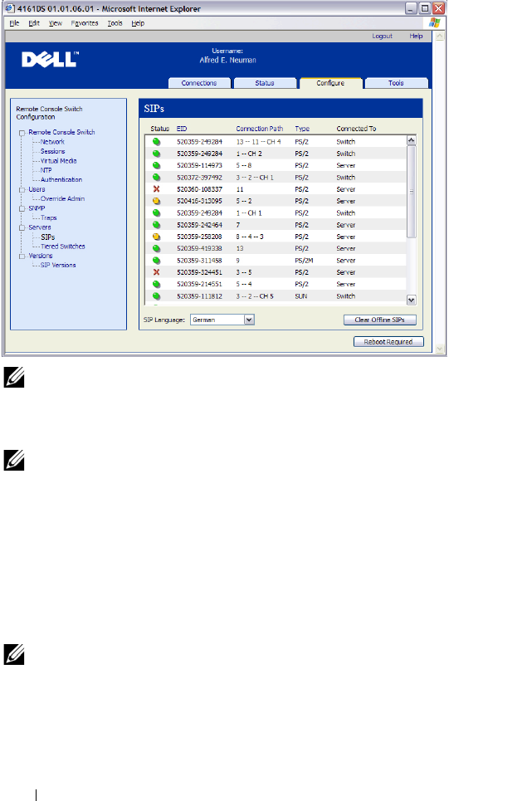Image resolution: width=532 pixels, height=801 pixels.
Task: Click the Clear Offline SIPs button
Action: [380, 320]
